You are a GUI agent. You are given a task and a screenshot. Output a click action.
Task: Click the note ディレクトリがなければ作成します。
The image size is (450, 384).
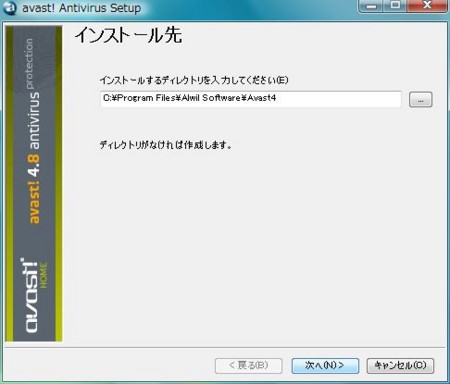point(166,145)
